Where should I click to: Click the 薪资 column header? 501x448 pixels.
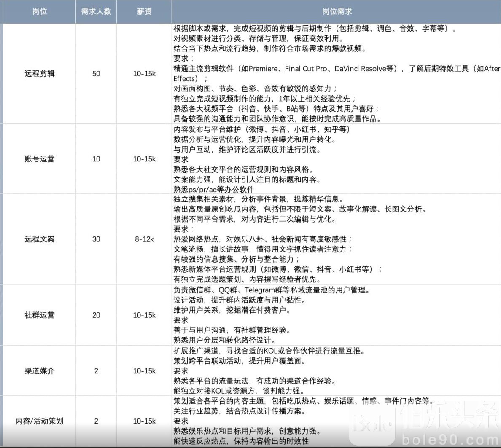144,11
